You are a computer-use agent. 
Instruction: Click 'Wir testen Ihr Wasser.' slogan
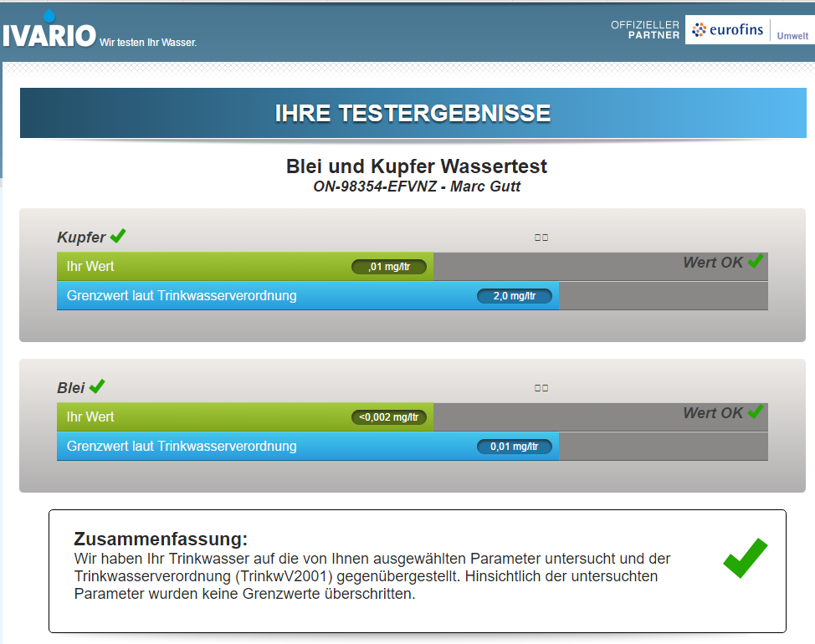(x=148, y=43)
